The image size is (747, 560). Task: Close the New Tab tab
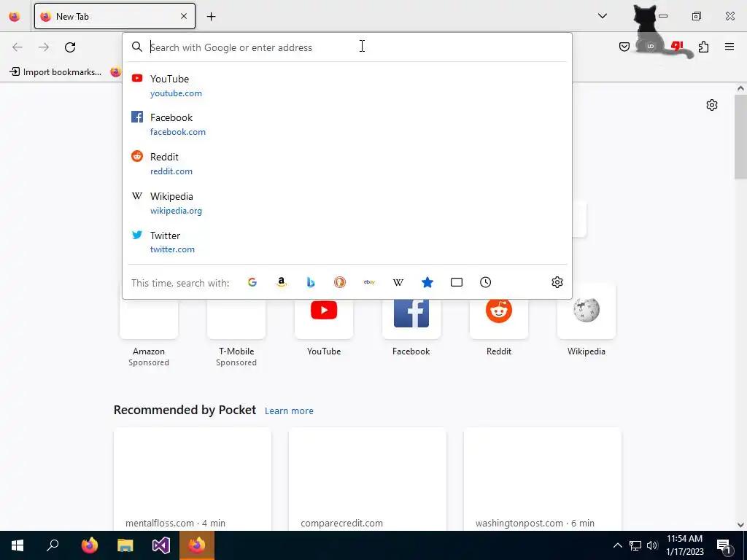coord(184,16)
